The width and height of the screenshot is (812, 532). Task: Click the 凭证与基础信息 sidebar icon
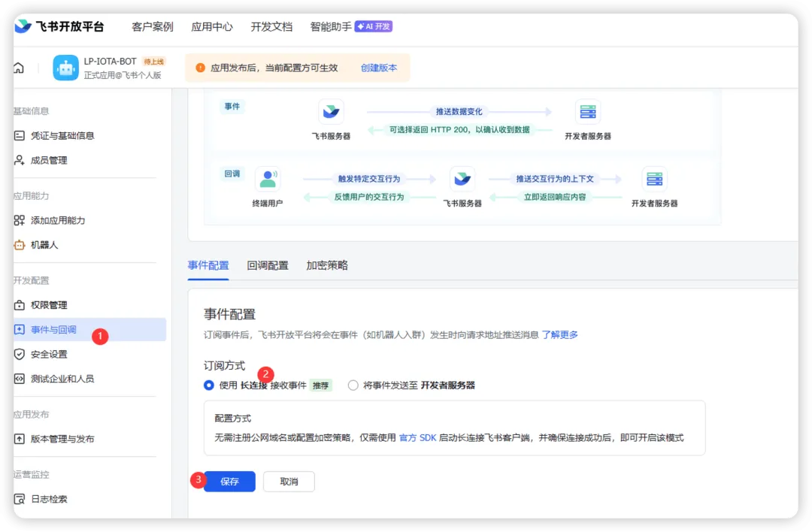[x=19, y=135]
